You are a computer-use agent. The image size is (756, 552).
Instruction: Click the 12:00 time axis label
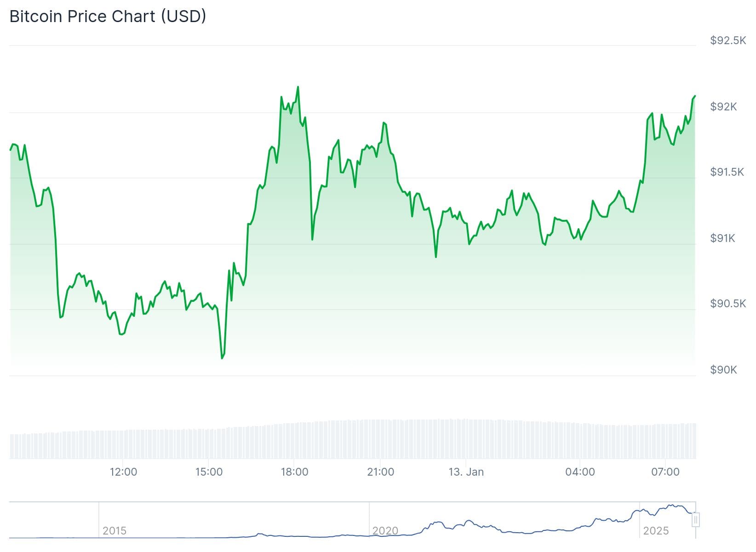click(123, 472)
